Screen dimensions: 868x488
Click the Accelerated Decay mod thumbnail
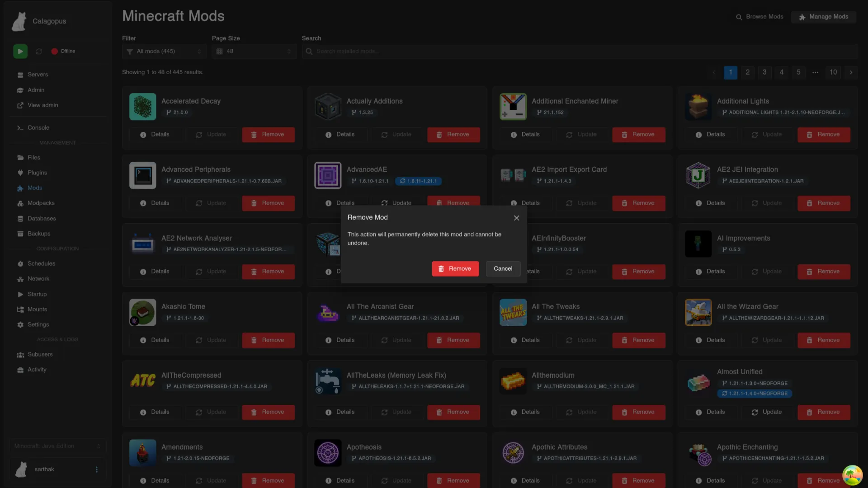point(142,107)
